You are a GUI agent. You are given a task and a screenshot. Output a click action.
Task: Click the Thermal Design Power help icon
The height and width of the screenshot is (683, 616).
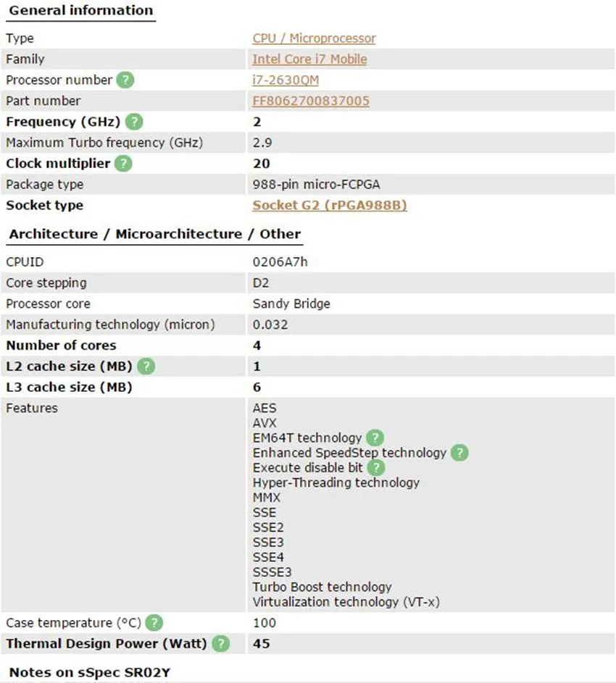point(220,644)
